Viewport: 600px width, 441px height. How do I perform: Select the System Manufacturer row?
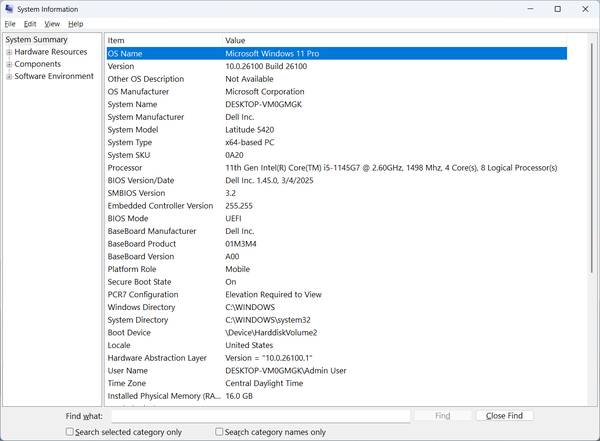tap(337, 117)
